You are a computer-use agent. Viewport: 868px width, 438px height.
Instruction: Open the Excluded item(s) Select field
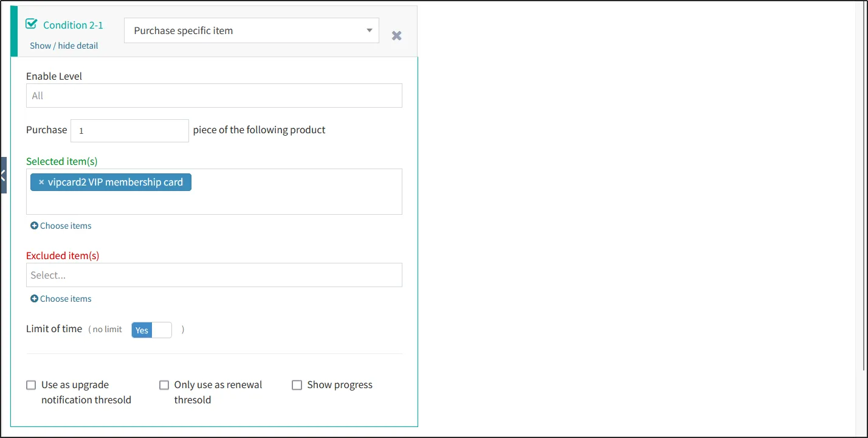pos(214,275)
